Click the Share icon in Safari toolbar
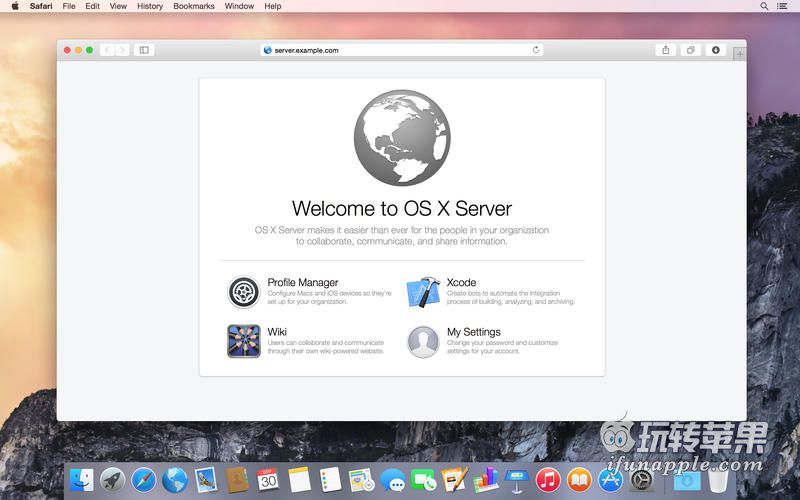 (665, 50)
